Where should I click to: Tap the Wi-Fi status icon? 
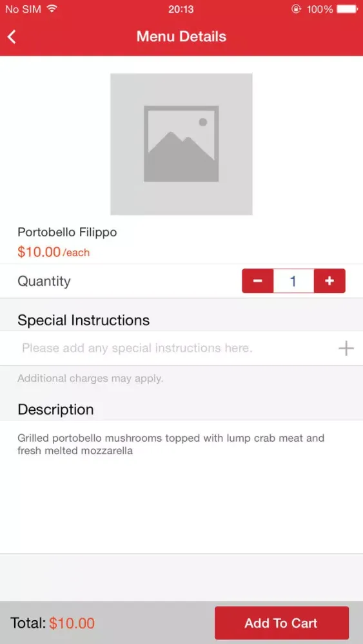point(52,8)
